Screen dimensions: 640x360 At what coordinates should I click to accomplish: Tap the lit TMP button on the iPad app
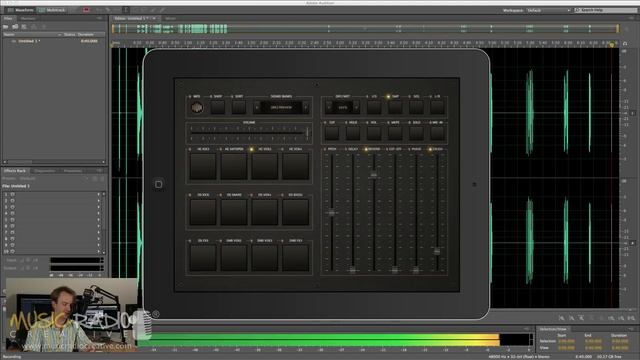395,108
